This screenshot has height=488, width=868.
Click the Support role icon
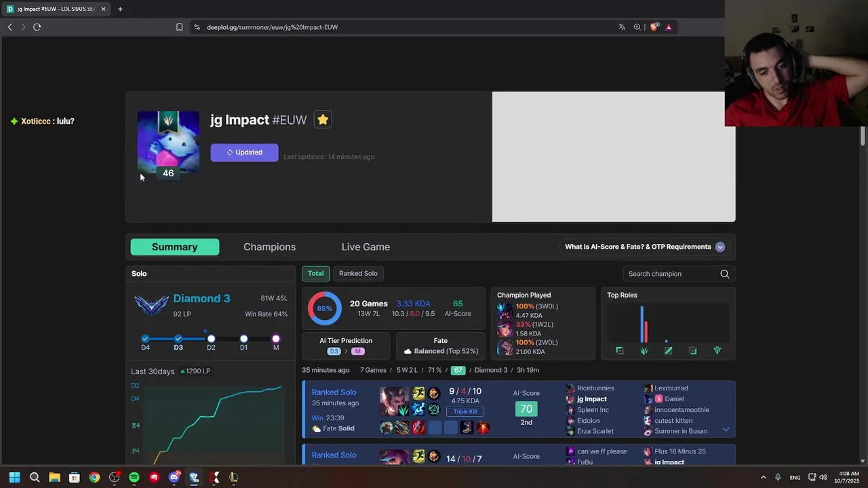717,350
